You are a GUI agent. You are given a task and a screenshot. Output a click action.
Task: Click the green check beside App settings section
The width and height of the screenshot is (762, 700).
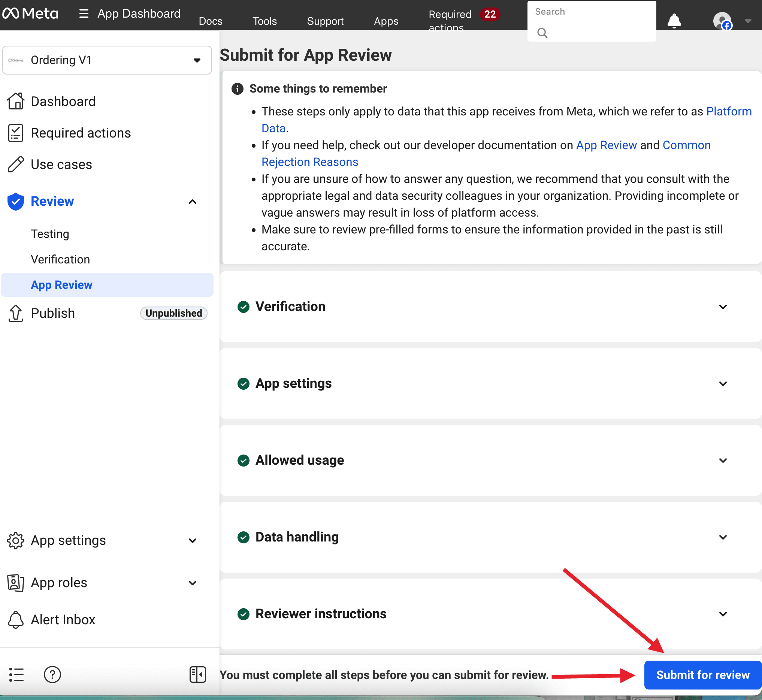pyautogui.click(x=244, y=384)
